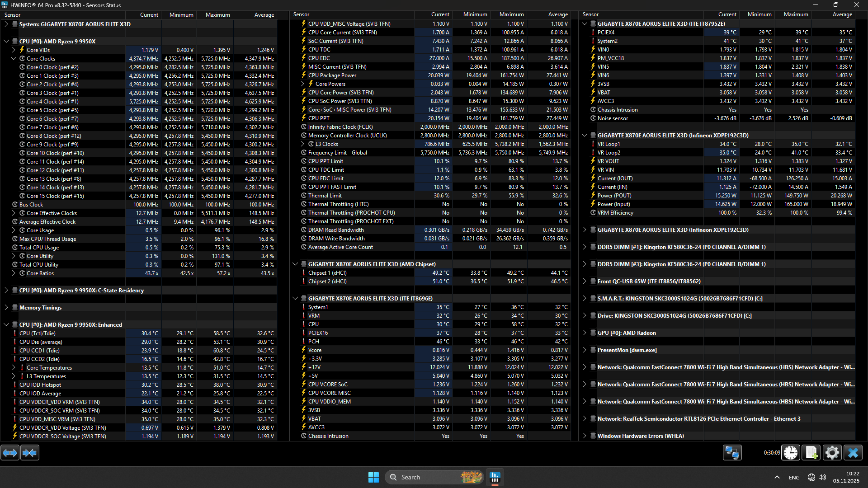
Task: Click the expand columns arrows button
Action: point(10,452)
